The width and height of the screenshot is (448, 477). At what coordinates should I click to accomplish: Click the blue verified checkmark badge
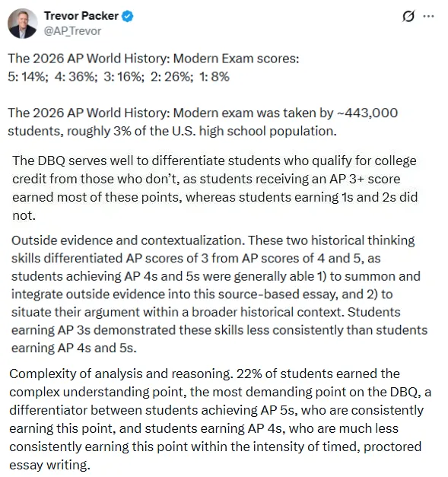pyautogui.click(x=128, y=16)
